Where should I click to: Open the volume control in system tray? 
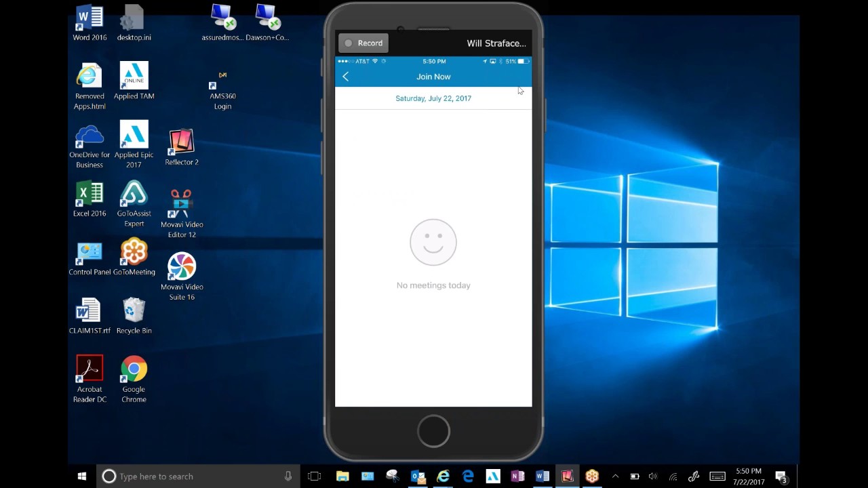[652, 476]
